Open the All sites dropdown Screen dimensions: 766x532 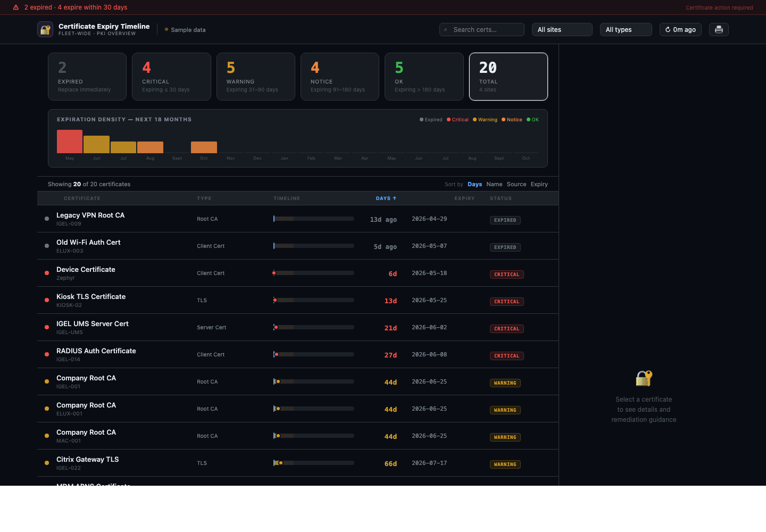tap(562, 30)
